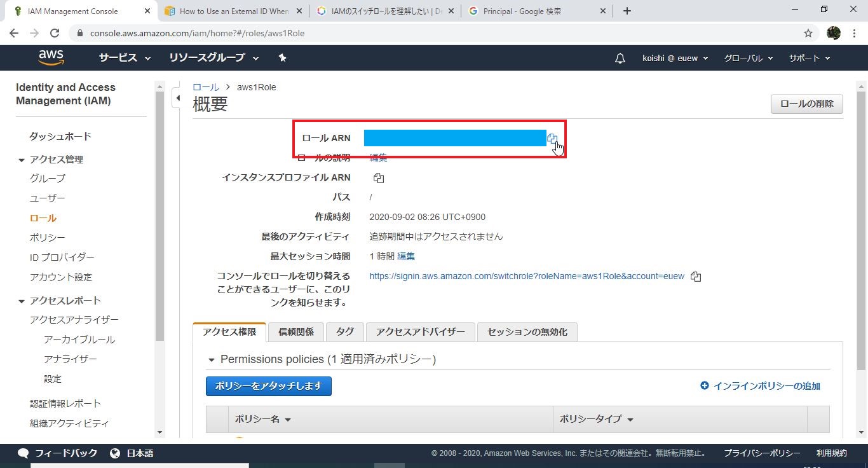868x468 pixels.
Task: Click the フィードバック footer button
Action: click(x=66, y=453)
